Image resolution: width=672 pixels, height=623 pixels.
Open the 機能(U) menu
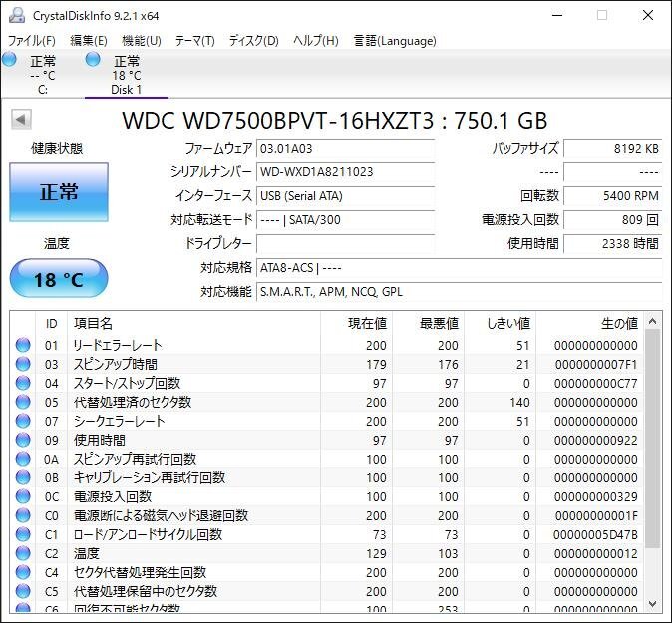pyautogui.click(x=142, y=41)
